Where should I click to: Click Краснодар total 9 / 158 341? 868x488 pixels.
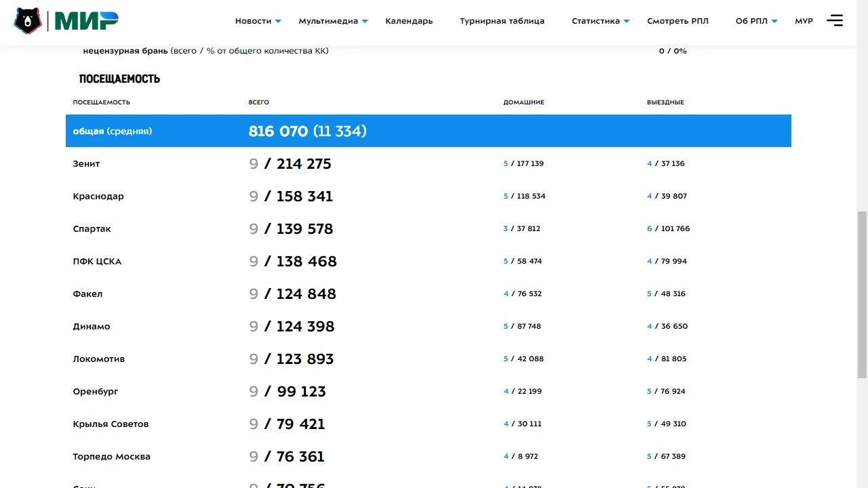point(291,196)
